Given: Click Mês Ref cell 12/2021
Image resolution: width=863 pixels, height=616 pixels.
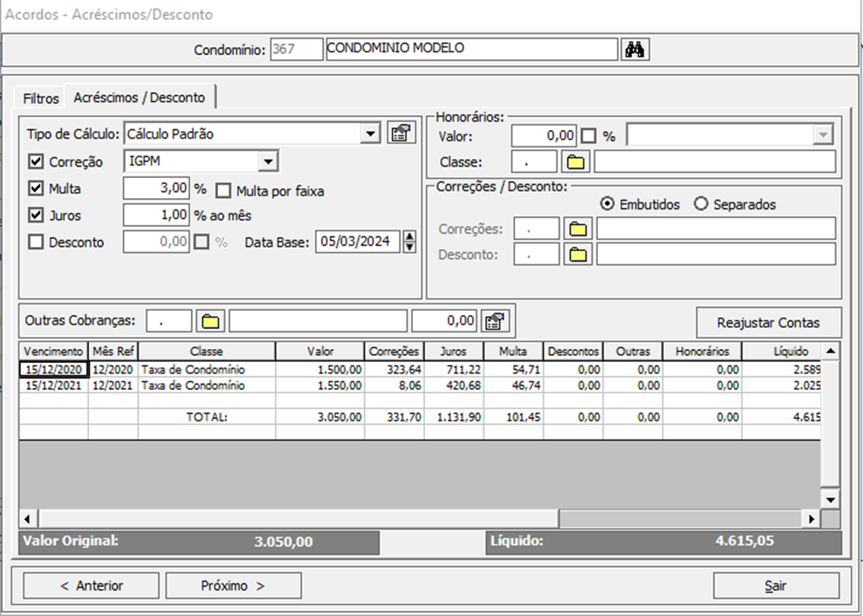Looking at the screenshot, I should coord(113,386).
